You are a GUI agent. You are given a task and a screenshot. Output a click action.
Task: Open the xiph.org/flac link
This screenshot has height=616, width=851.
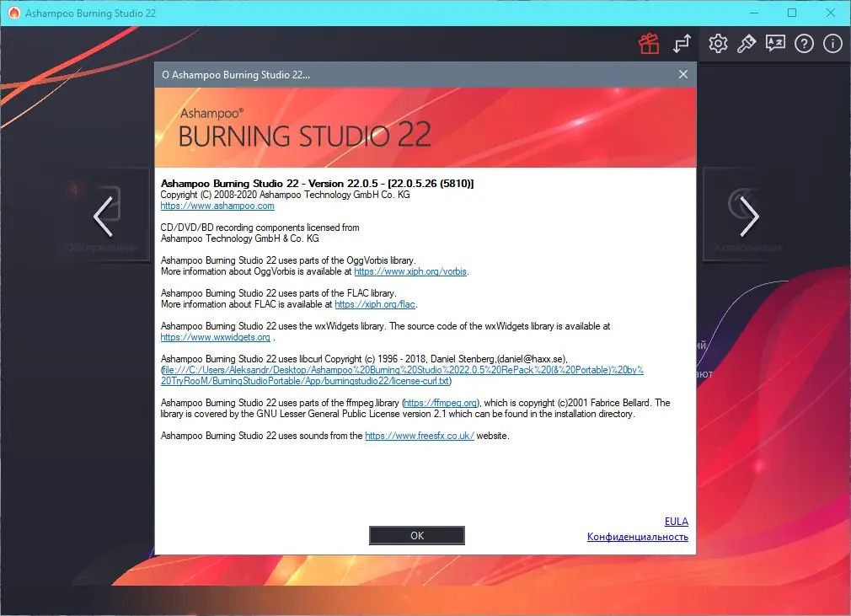click(x=375, y=304)
